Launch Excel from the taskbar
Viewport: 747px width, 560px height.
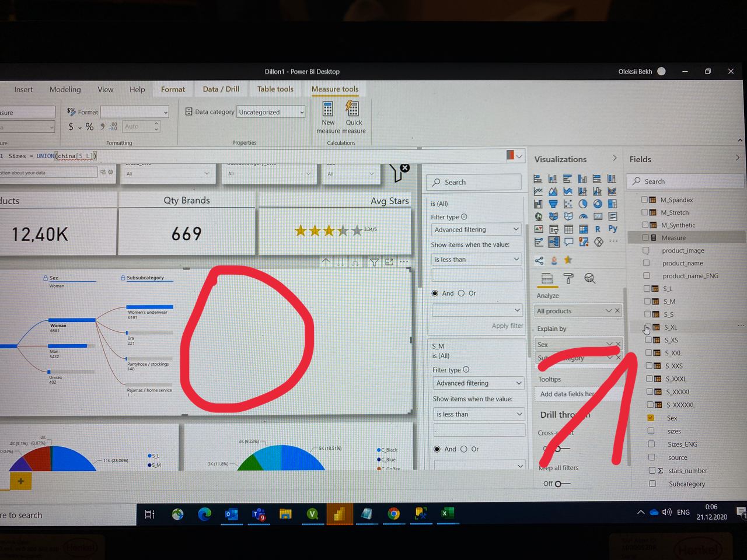click(447, 513)
